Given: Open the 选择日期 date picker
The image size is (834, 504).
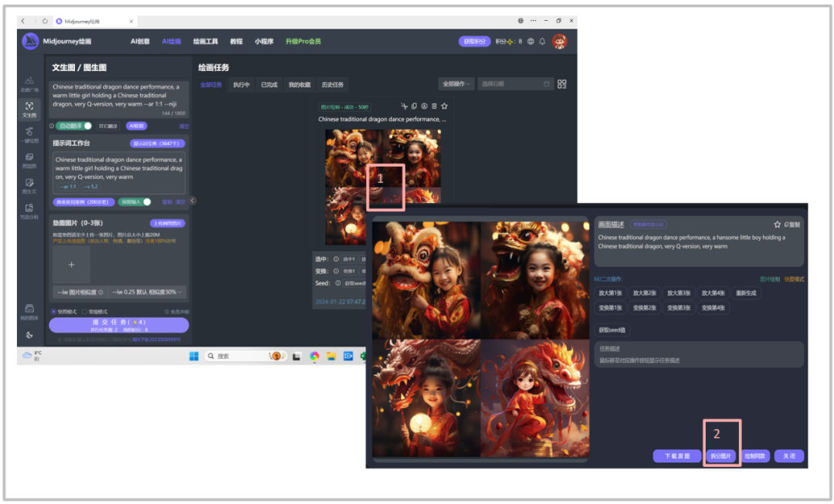Looking at the screenshot, I should (x=515, y=84).
